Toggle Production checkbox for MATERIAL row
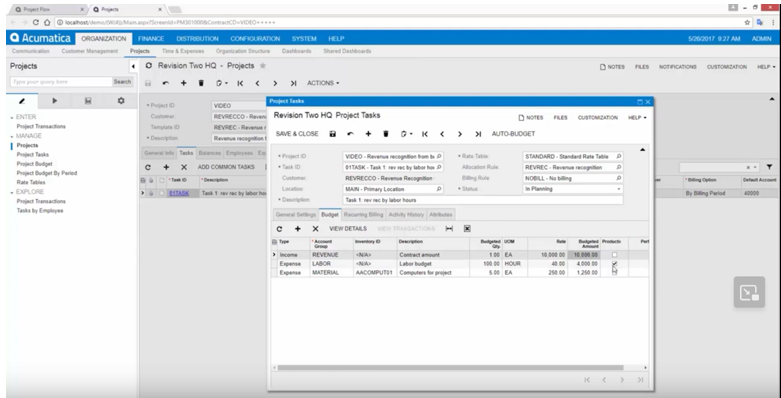The image size is (781, 398). pyautogui.click(x=614, y=272)
